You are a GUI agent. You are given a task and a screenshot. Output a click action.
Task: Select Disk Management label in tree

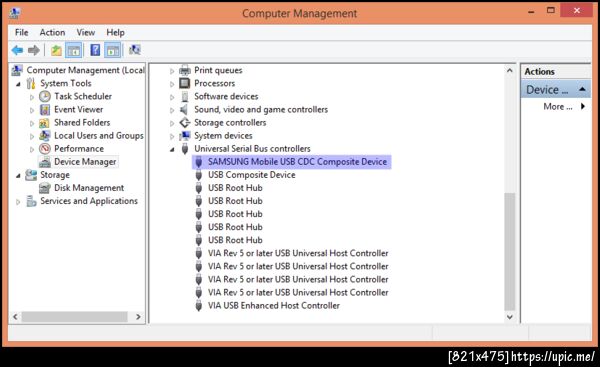(x=89, y=188)
